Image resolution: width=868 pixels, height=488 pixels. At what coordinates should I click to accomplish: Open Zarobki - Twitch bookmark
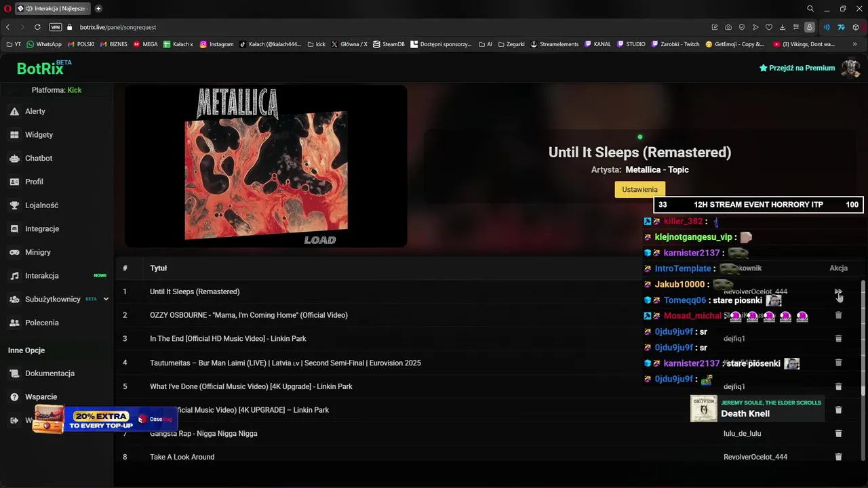675,44
